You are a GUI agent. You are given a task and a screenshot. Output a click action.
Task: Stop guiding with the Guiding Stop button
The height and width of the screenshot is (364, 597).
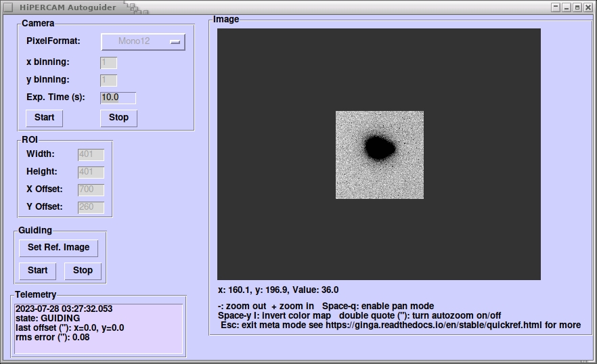click(83, 271)
